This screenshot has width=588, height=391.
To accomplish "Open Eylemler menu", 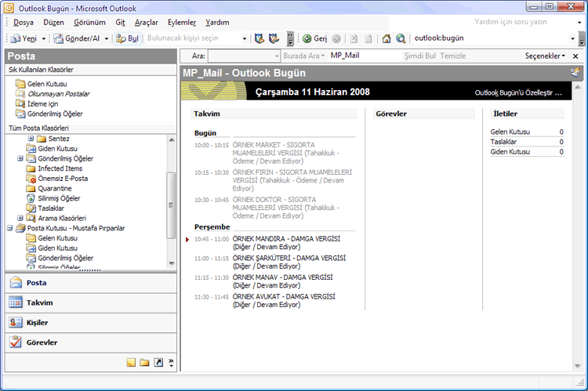I will click(x=182, y=23).
